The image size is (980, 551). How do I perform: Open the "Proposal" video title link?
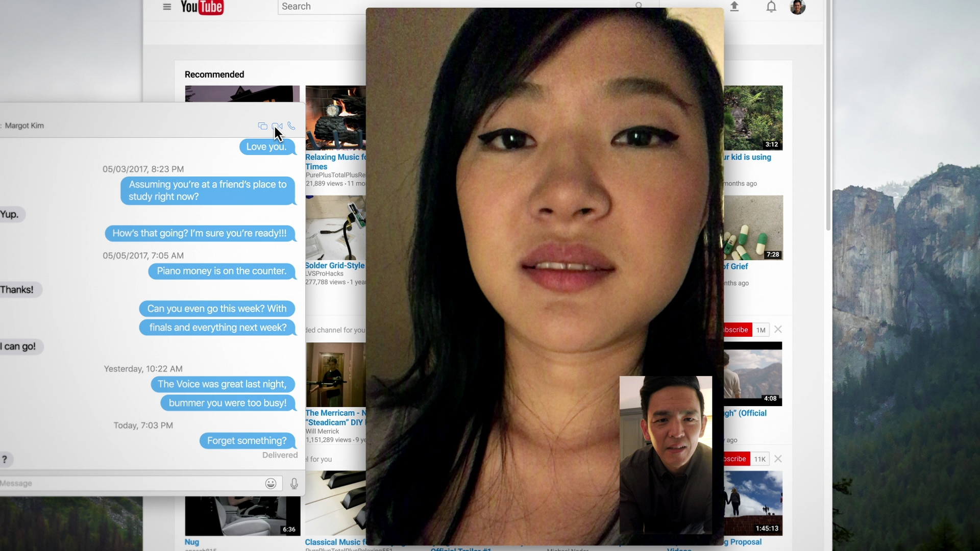point(743,542)
